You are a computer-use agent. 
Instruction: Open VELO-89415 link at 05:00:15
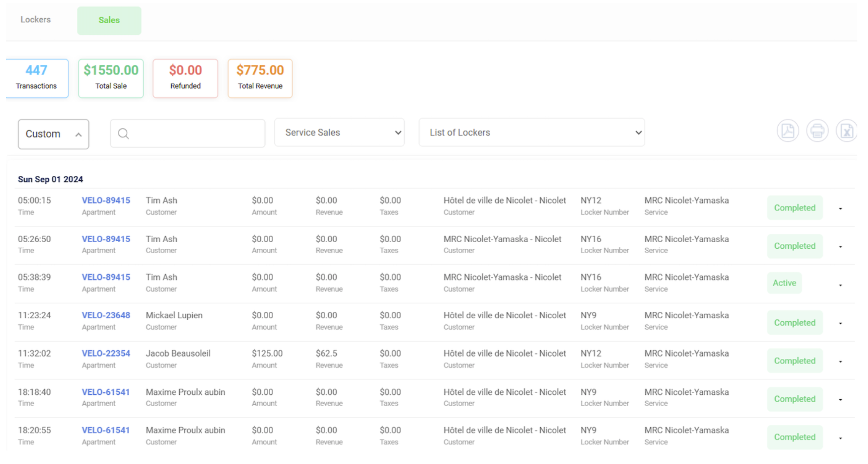click(x=106, y=200)
